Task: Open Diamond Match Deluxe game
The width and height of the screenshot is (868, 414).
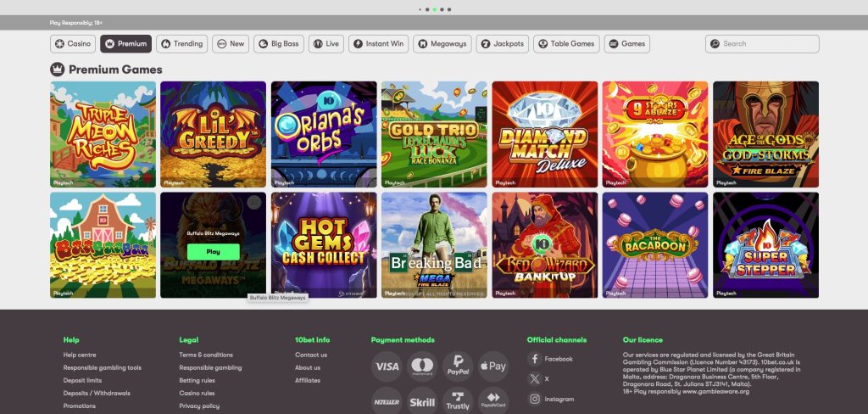Action: point(545,134)
